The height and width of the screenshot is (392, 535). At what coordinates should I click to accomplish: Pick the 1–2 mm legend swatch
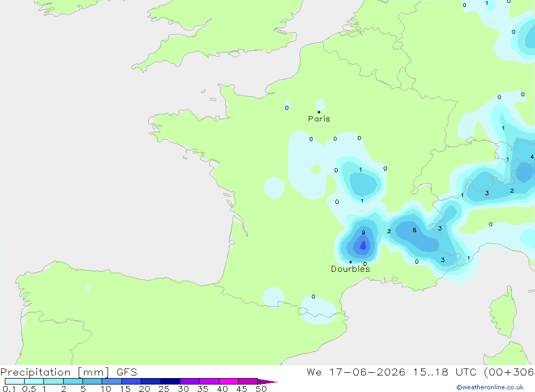point(53,381)
